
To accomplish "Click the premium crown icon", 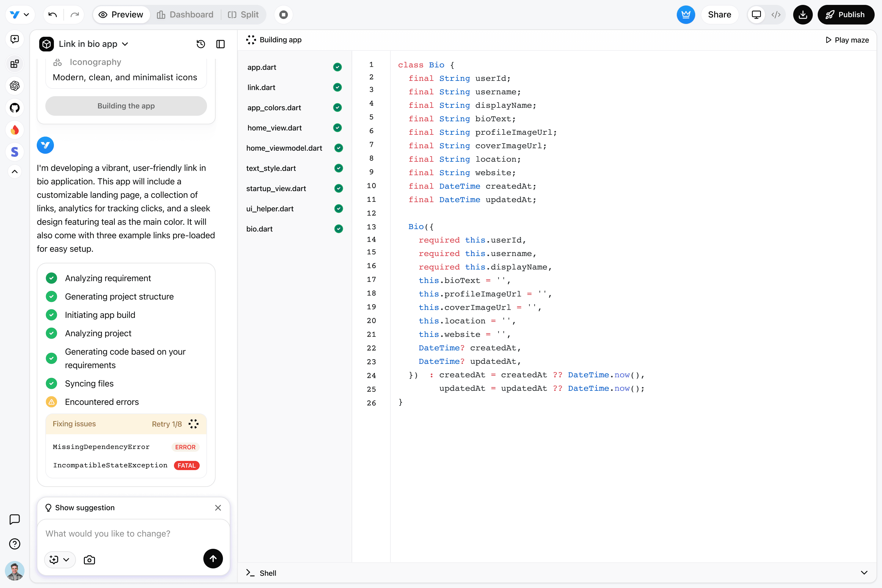I will pyautogui.click(x=685, y=15).
